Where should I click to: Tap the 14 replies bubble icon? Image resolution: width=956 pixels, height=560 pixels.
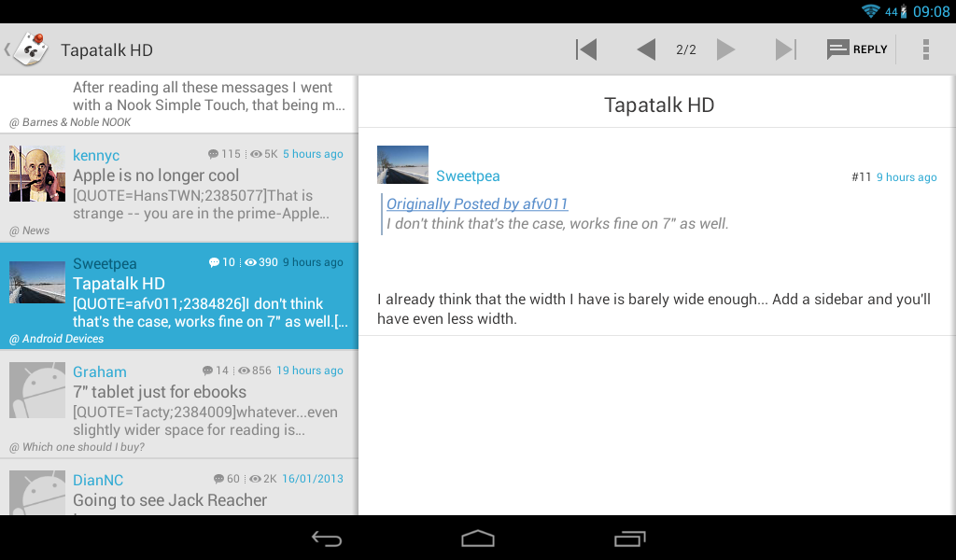207,371
